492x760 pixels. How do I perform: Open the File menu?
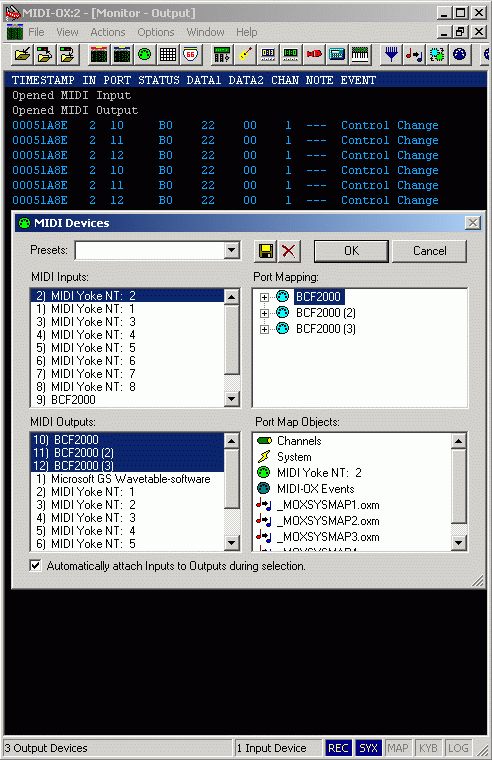click(x=36, y=32)
